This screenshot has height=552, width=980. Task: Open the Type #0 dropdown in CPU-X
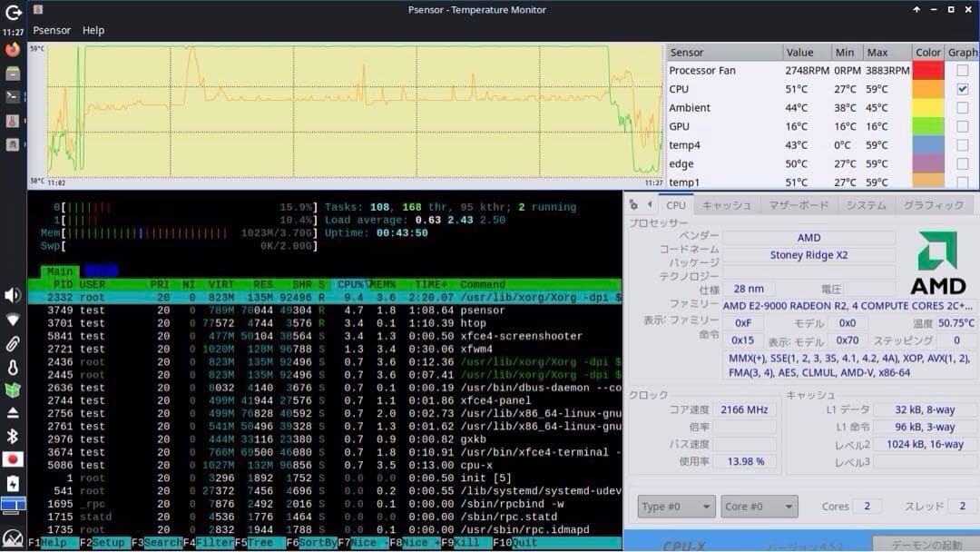pyautogui.click(x=676, y=507)
